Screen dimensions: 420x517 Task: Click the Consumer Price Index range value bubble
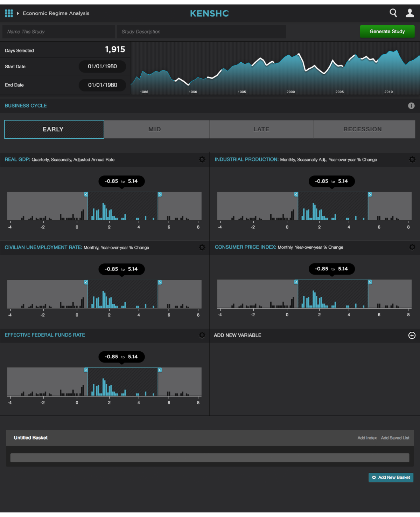click(x=332, y=269)
